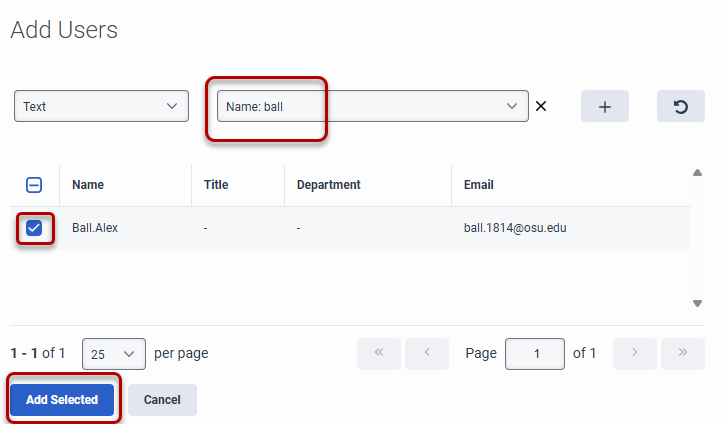Sort by the Name column header
721x424 pixels.
88,185
